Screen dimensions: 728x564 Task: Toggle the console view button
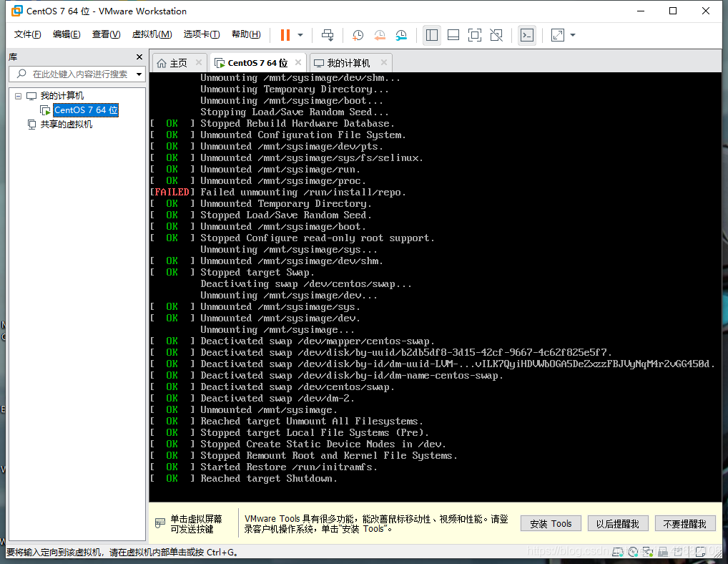(527, 35)
